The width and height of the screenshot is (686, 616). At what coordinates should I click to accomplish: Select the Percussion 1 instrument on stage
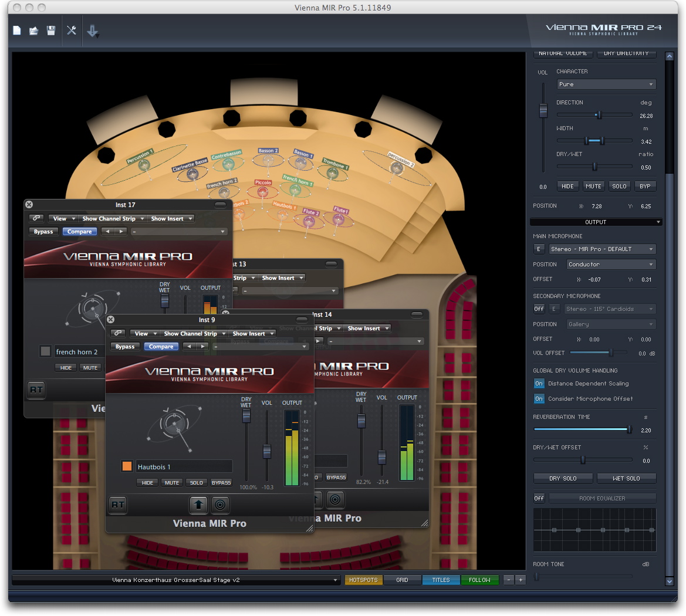coord(144,165)
